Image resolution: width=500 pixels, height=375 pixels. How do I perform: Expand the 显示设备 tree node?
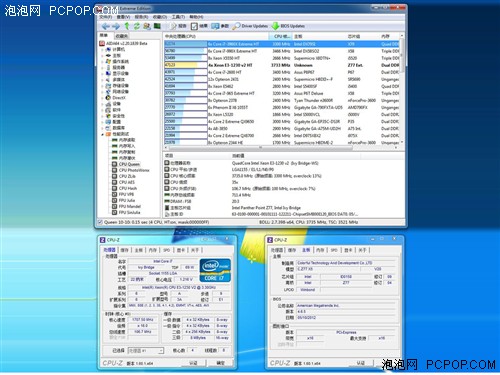coord(102,73)
